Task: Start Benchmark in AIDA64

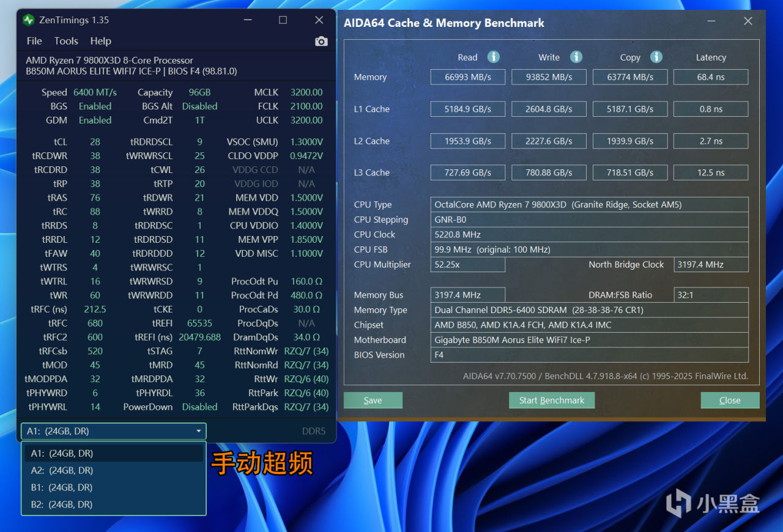Action: click(x=552, y=401)
